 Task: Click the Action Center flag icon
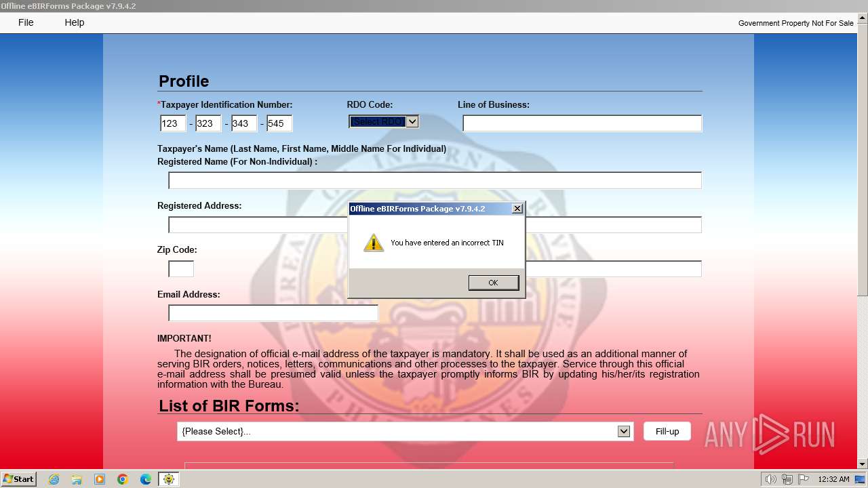click(803, 479)
